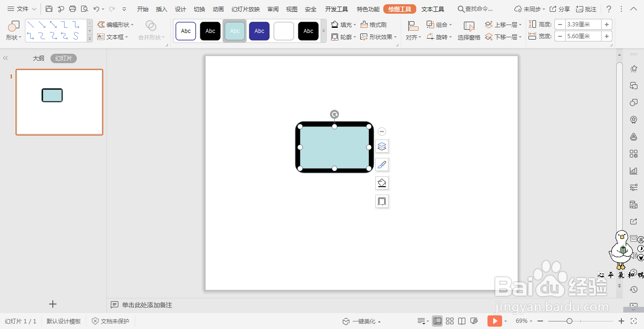Expand the shape styles gallery
This screenshot has width=644, height=329.
click(x=323, y=31)
